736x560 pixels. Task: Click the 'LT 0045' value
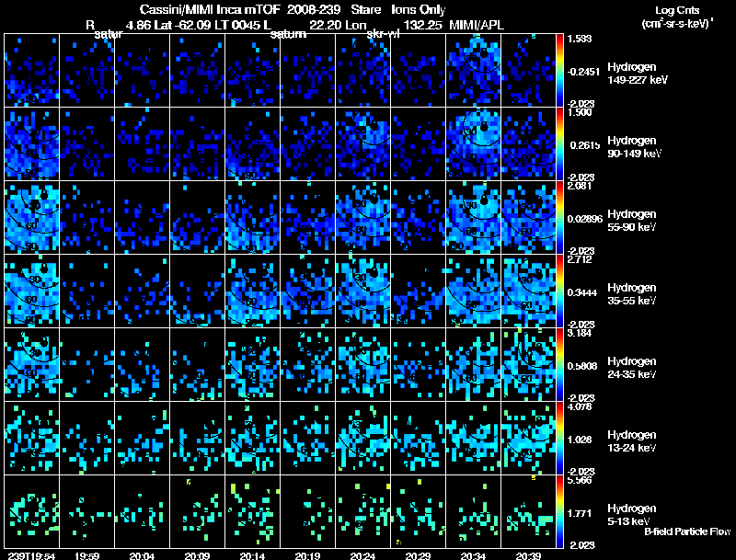pos(237,25)
